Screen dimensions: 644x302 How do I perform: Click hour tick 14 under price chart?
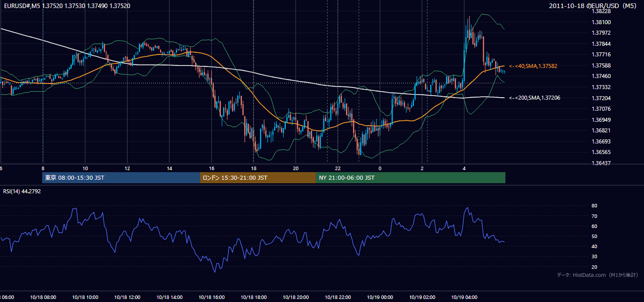[169, 168]
